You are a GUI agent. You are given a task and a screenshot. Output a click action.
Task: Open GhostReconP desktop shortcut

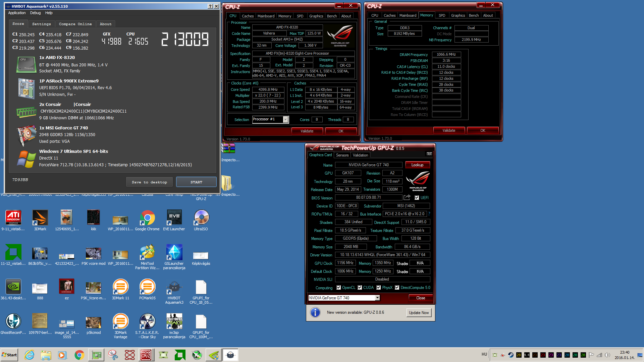tap(13, 324)
